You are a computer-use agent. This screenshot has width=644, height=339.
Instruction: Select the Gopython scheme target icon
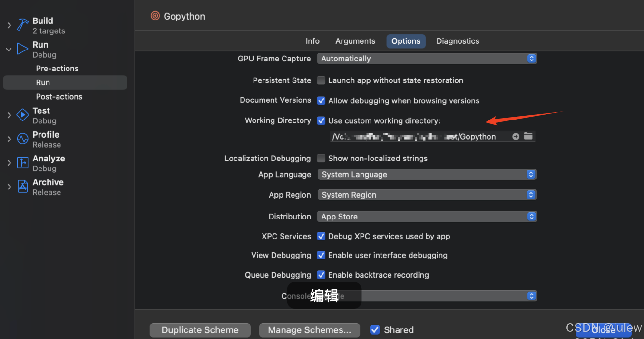[x=155, y=16]
